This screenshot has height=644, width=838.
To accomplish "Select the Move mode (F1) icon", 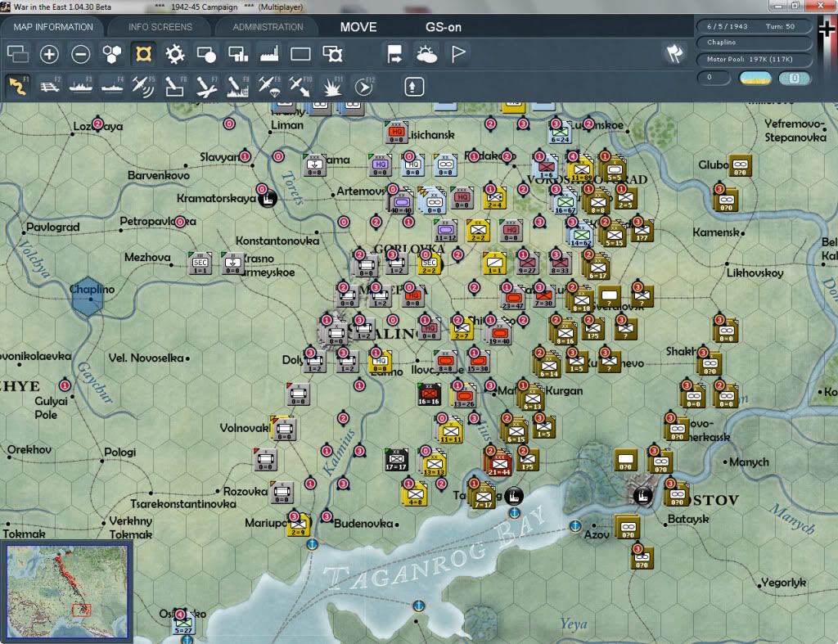I will (x=18, y=86).
